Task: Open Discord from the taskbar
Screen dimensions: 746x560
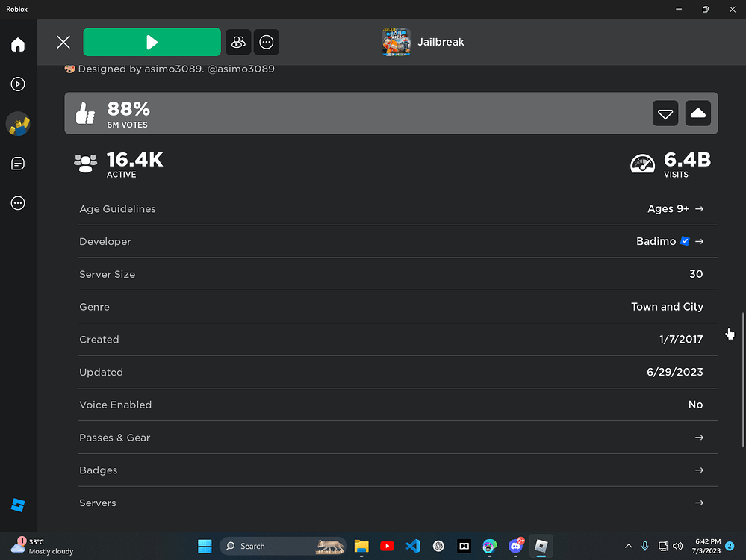Action: point(515,547)
